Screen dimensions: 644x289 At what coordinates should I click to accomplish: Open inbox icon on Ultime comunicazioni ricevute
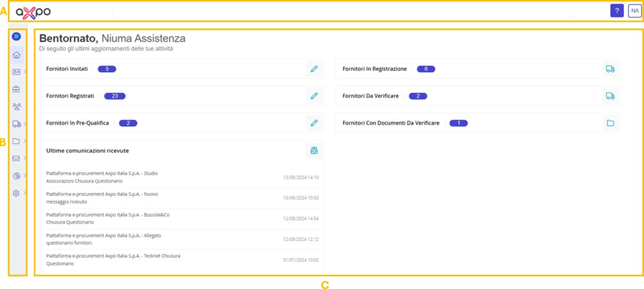point(314,151)
